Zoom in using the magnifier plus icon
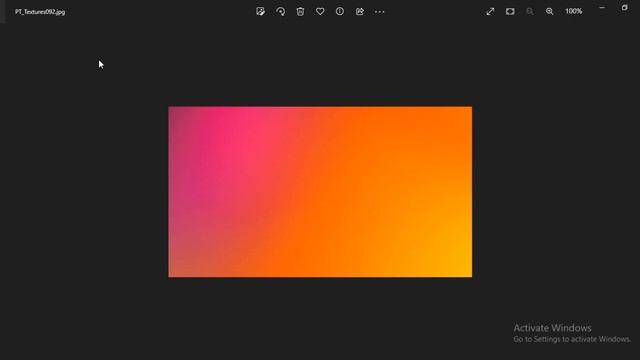The image size is (640, 360). 550,11
